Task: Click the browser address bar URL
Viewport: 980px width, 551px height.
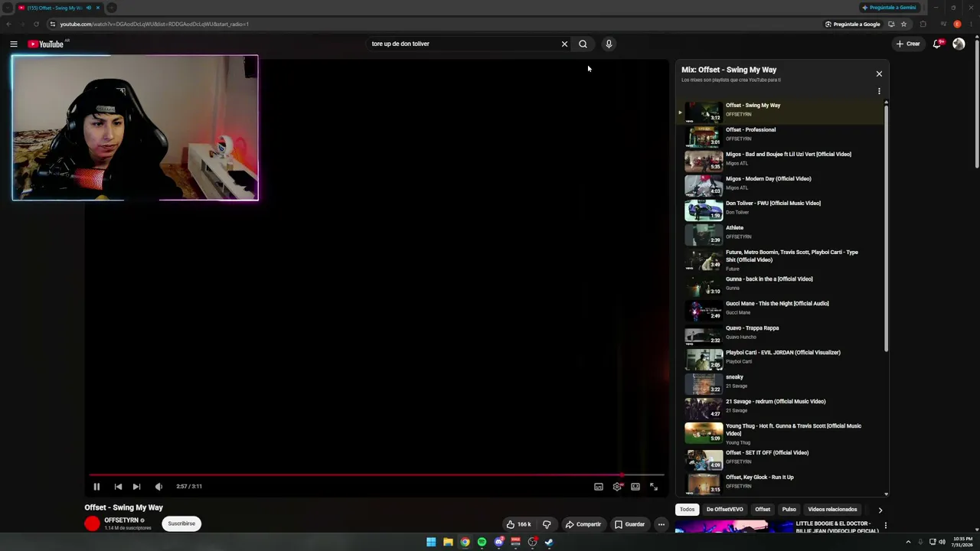Action: click(x=155, y=24)
